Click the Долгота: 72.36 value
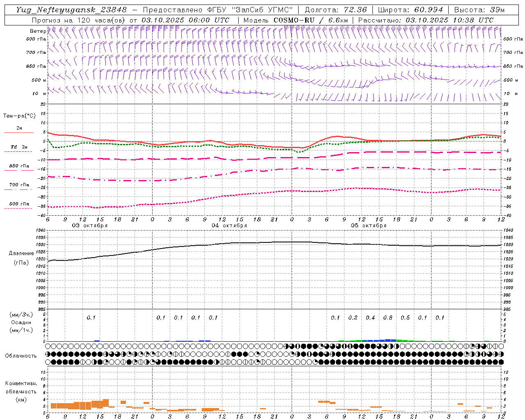Screen dimensions: 525x420 [x=336, y=10]
